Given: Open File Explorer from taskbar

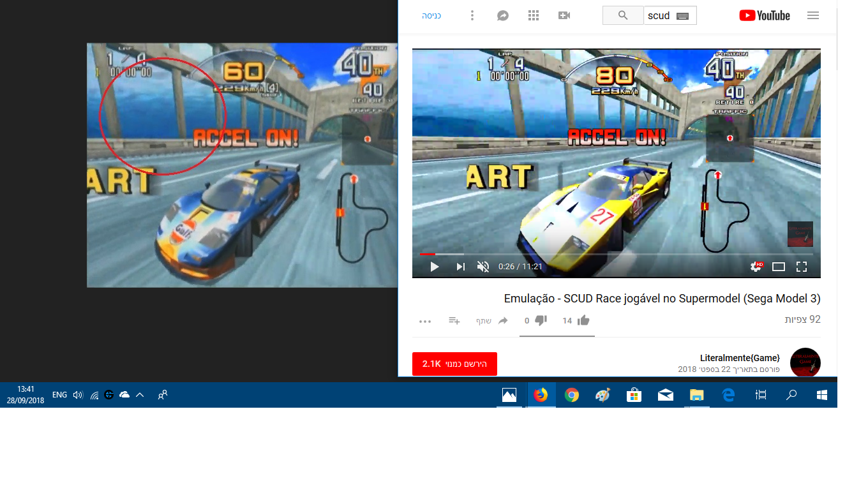Looking at the screenshot, I should point(696,395).
